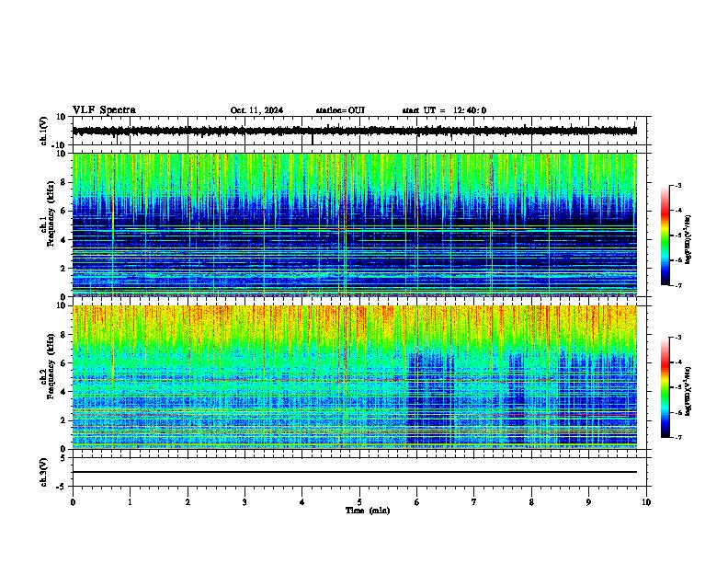Click inside the ch.1 spectrogram panel
This screenshot has width=728, height=563.
[x=355, y=224]
